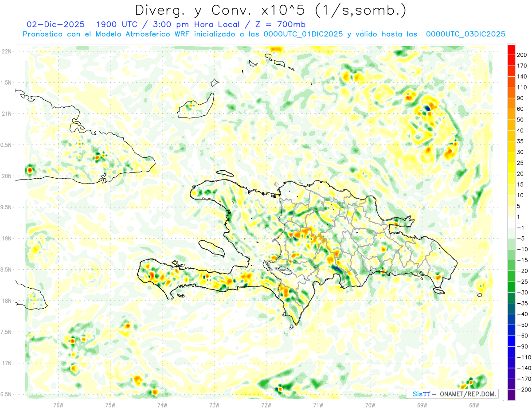532x411 pixels.
Task: Click the '0.5N' latitude label
Action: (7, 145)
